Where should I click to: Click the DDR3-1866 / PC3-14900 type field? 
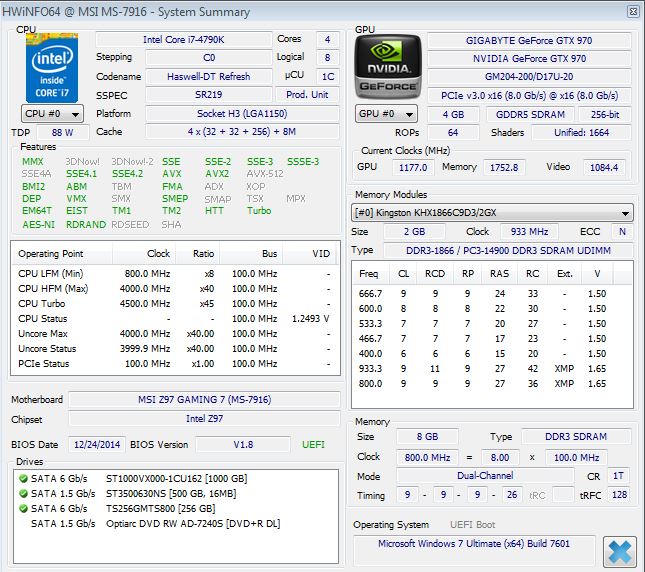508,250
